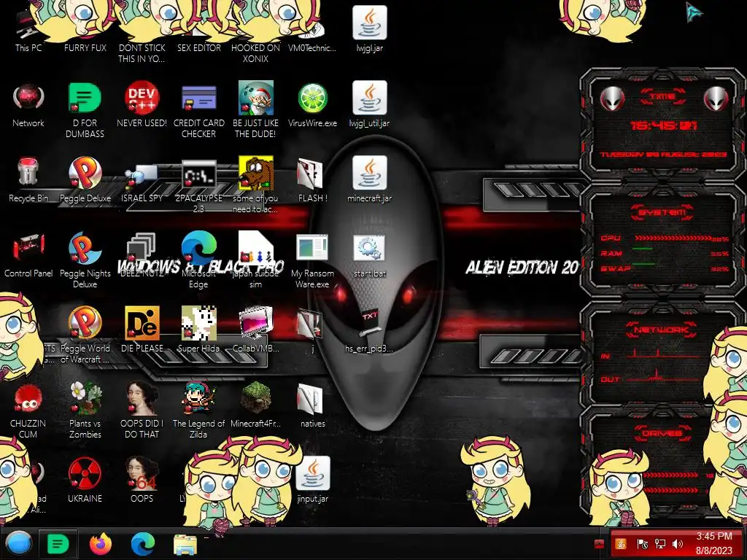747x560 pixels.
Task: Open the green notes app in taskbar
Action: click(x=58, y=544)
